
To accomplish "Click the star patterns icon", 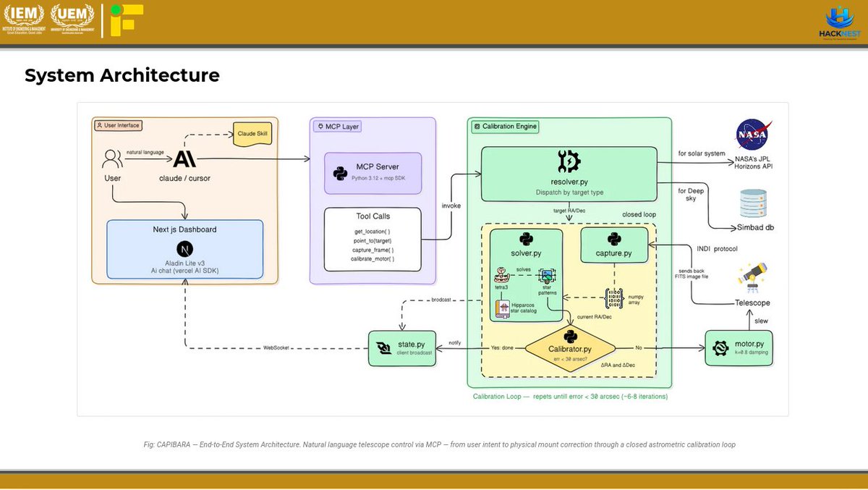I will [x=548, y=275].
